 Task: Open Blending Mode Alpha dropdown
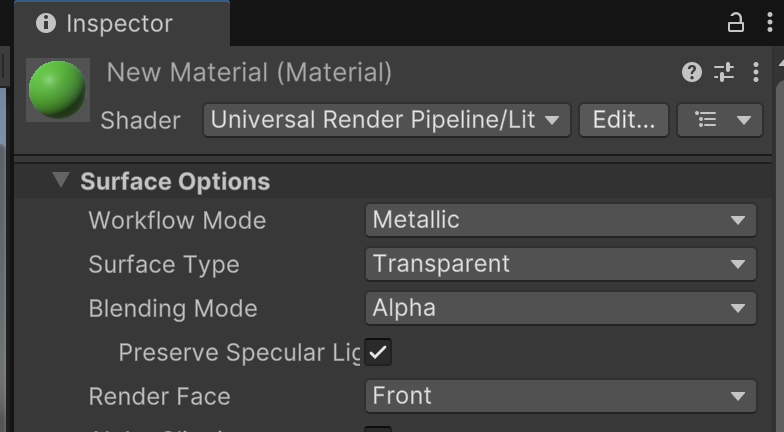pyautogui.click(x=560, y=308)
